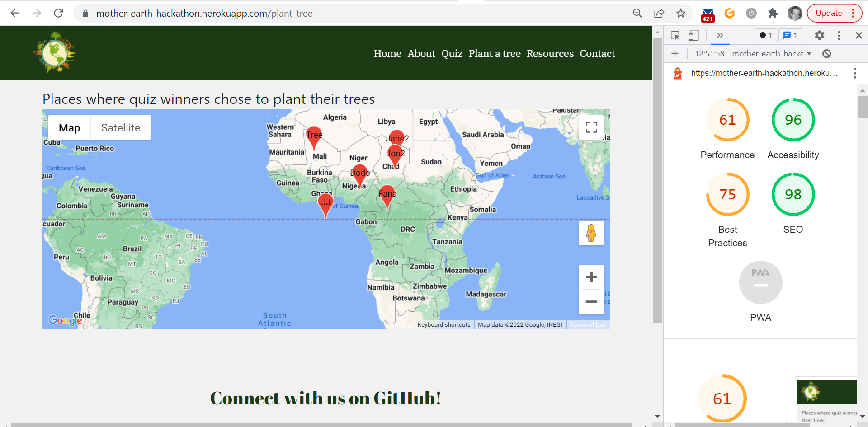Click the grey power extension icon
The width and height of the screenshot is (868, 427).
751,13
